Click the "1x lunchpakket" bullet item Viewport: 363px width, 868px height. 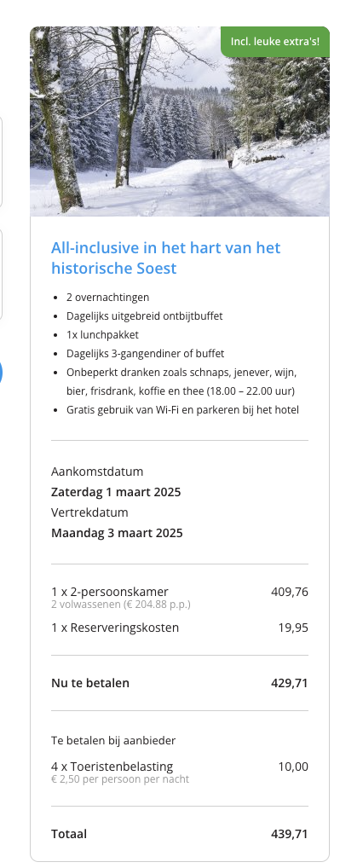(102, 335)
